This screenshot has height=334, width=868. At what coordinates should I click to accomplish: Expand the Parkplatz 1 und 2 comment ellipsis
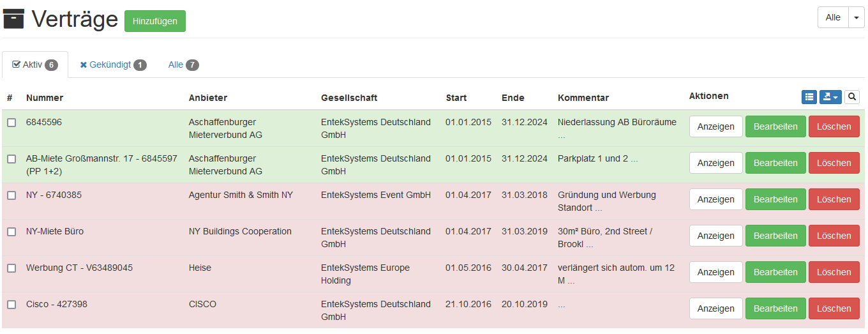click(634, 159)
